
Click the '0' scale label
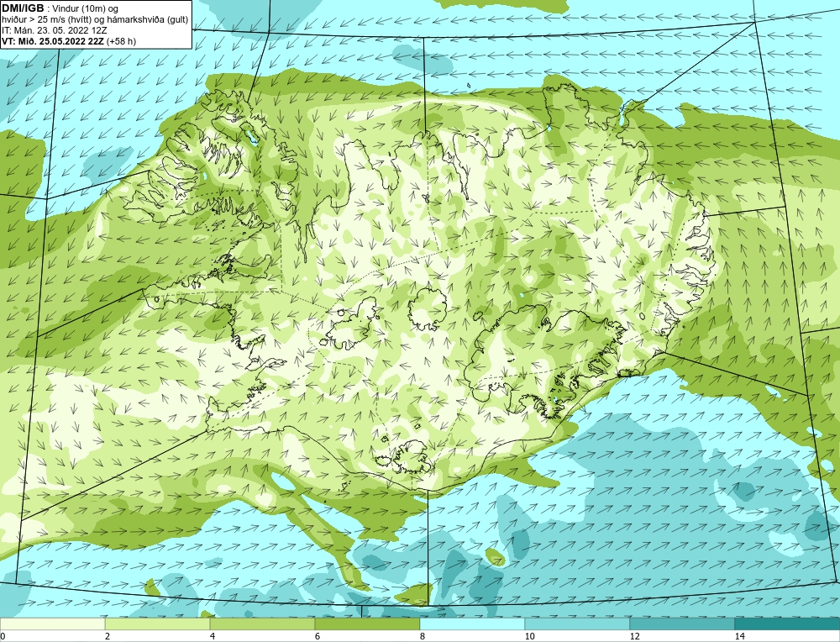pyautogui.click(x=3, y=636)
